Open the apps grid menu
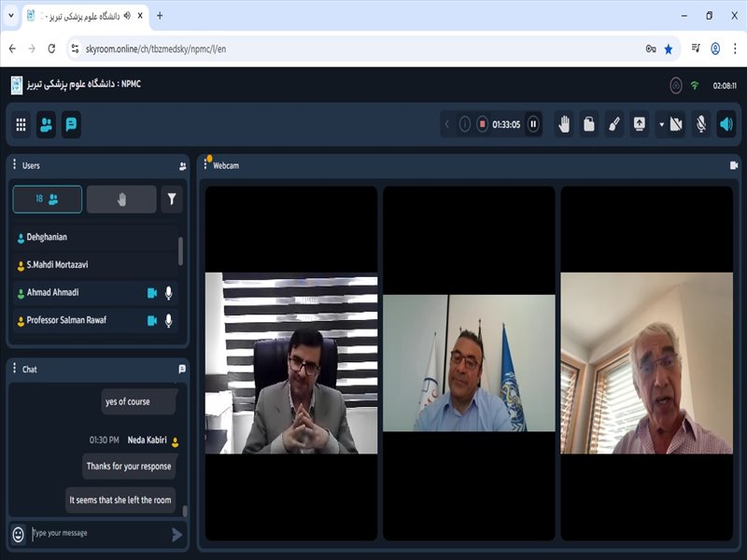747x560 pixels. click(21, 124)
